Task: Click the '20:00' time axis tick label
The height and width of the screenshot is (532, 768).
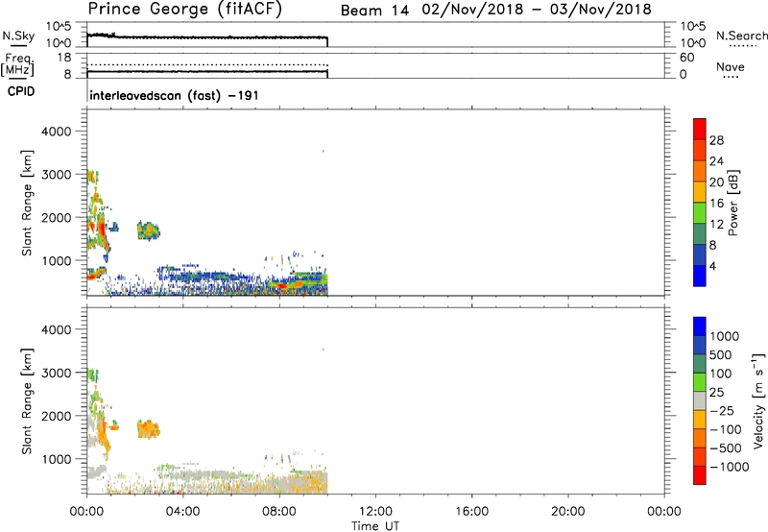Action: click(567, 512)
